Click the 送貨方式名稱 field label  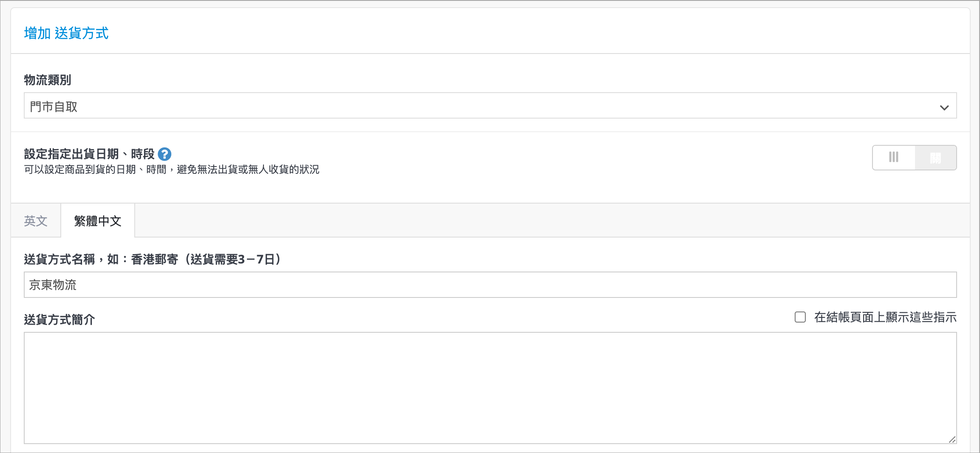point(59,259)
